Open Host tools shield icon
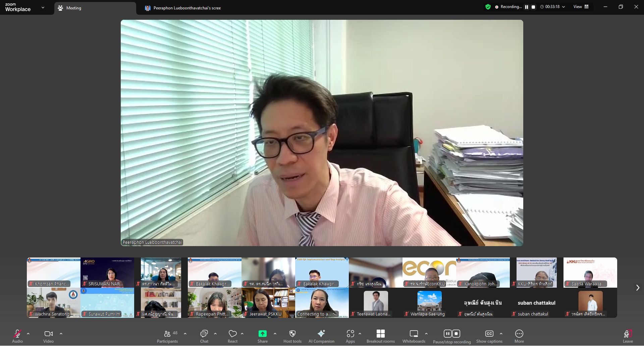Viewport: 644px width, 346px height. pyautogui.click(x=292, y=336)
